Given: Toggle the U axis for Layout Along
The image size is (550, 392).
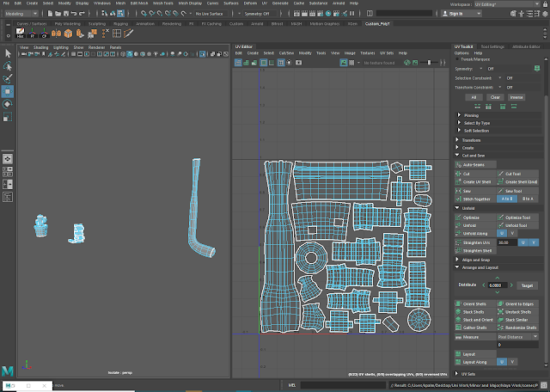Looking at the screenshot, I should pyautogui.click(x=502, y=362).
